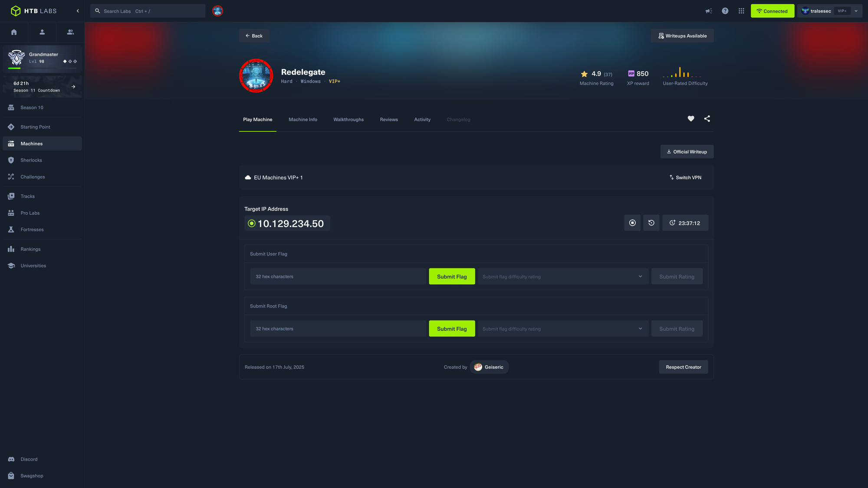Open the Swagshop link
The image size is (868, 488).
coord(42,476)
